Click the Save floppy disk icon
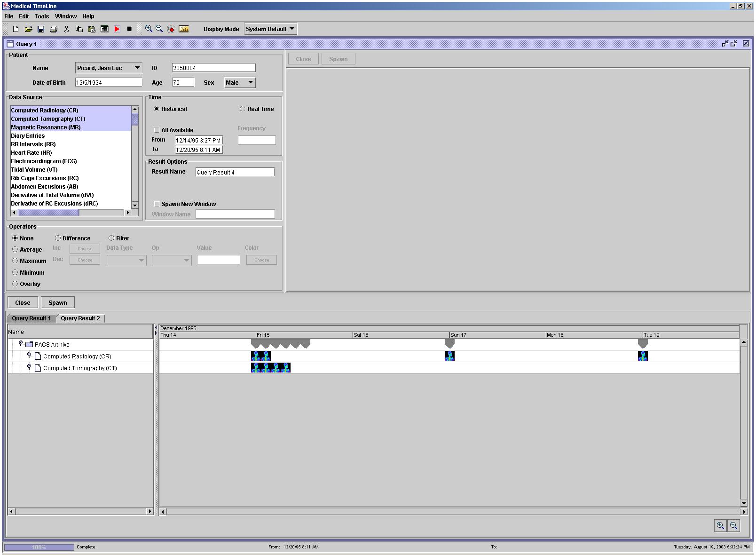756x555 pixels. coord(41,29)
